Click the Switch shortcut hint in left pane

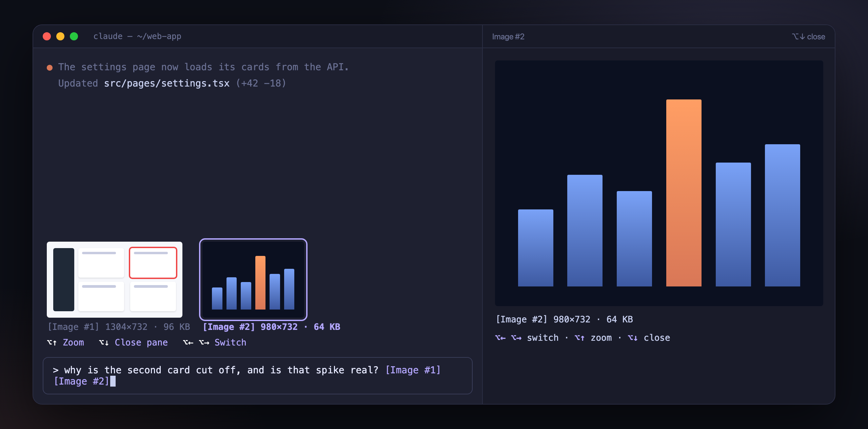(215, 342)
